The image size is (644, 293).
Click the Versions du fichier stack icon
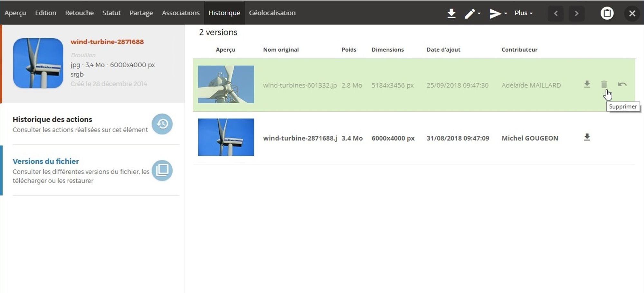click(162, 170)
